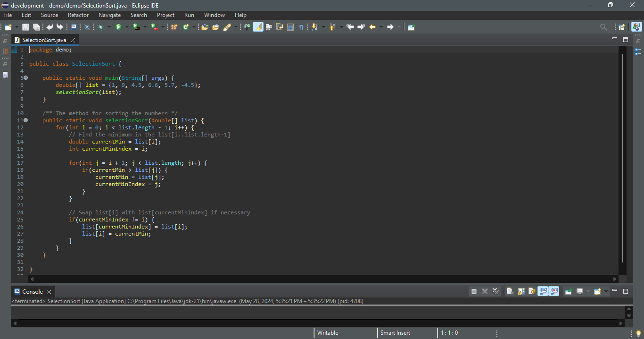Select the SelectionSort.java editor tab
644x339 pixels.
44,40
